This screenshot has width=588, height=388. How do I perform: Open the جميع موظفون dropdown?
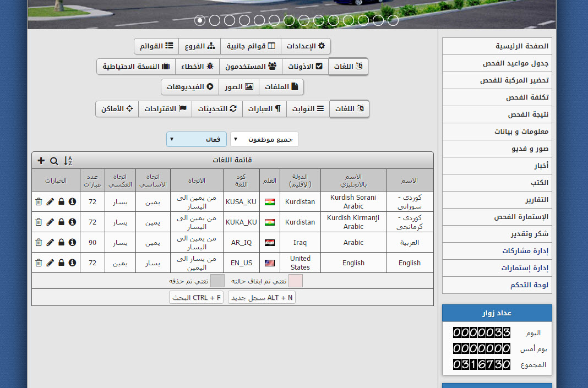(x=264, y=139)
